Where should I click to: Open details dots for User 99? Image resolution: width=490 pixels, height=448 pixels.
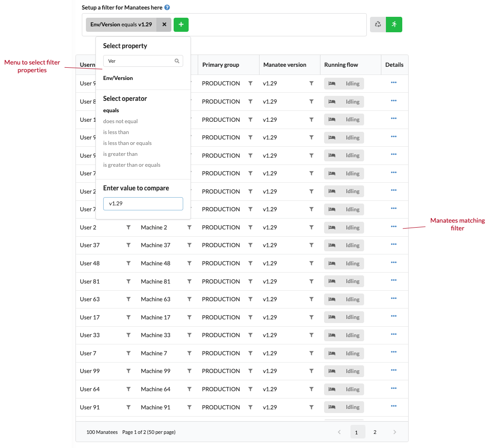pyautogui.click(x=394, y=370)
